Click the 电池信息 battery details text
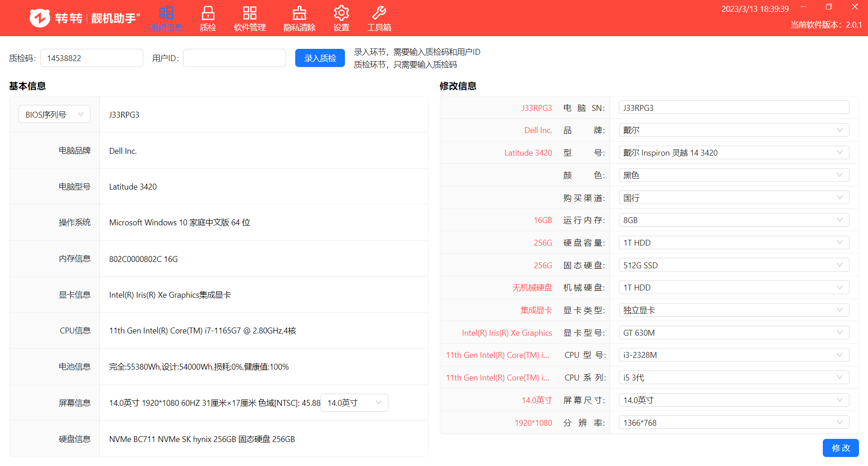Screen dimensions: 868x466 199,367
